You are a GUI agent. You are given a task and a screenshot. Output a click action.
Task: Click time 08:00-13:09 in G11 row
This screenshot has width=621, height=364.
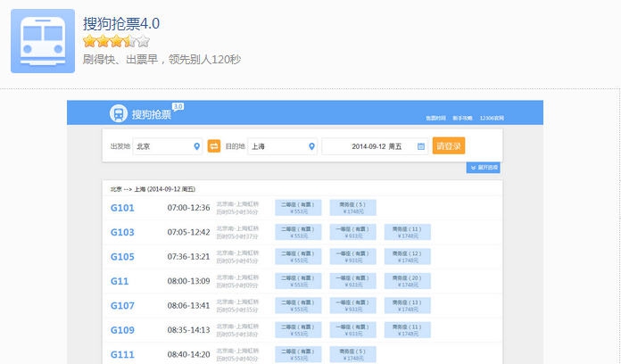pos(188,281)
